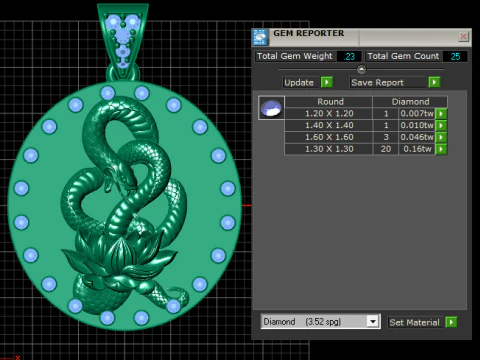The width and height of the screenshot is (480, 360).
Task: Click the Set Material label
Action: 414,323
